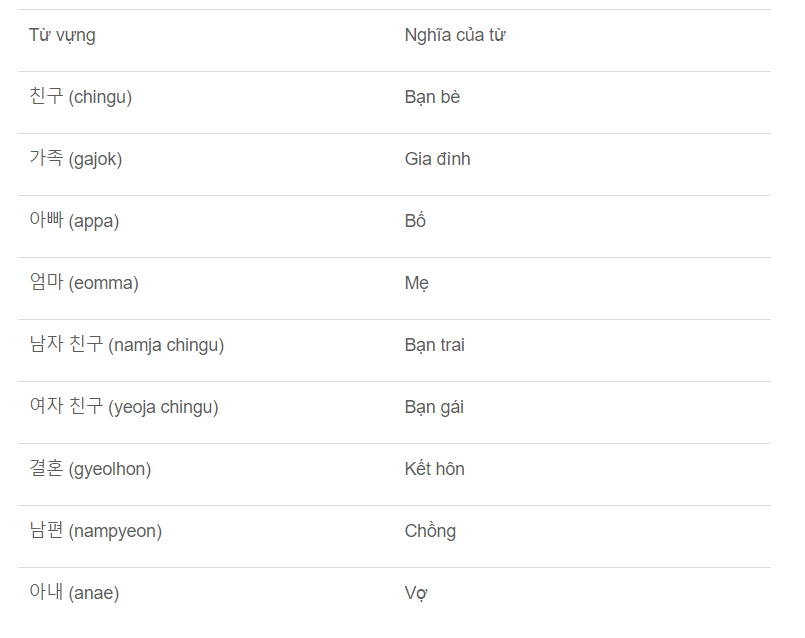Click the meaning "Vợ"
The width and height of the screenshot is (805, 638).
pyautogui.click(x=416, y=593)
